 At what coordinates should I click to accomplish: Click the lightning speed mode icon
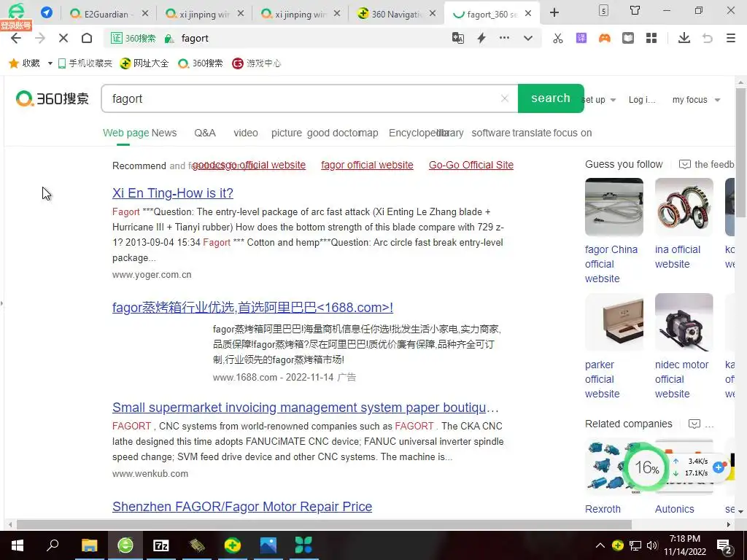pyautogui.click(x=481, y=38)
